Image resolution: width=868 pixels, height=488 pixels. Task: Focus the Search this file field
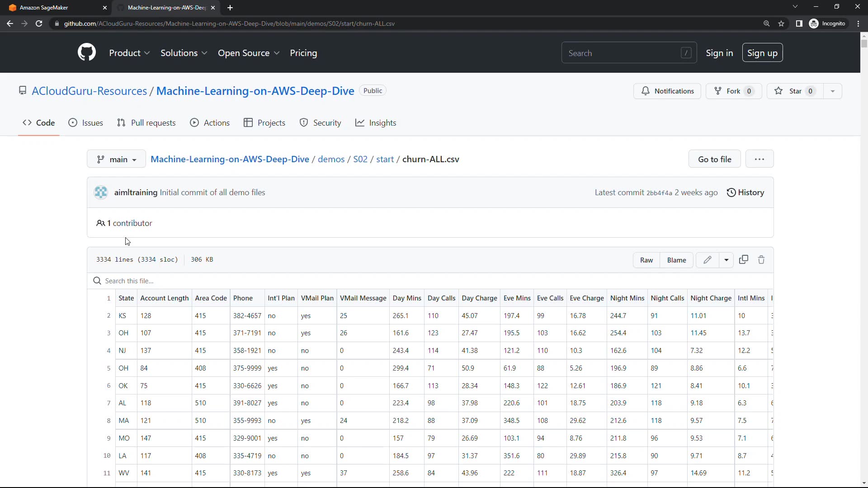[x=271, y=281]
